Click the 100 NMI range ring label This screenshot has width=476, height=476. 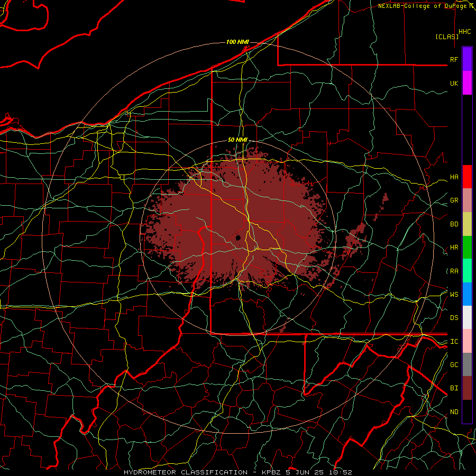(237, 42)
